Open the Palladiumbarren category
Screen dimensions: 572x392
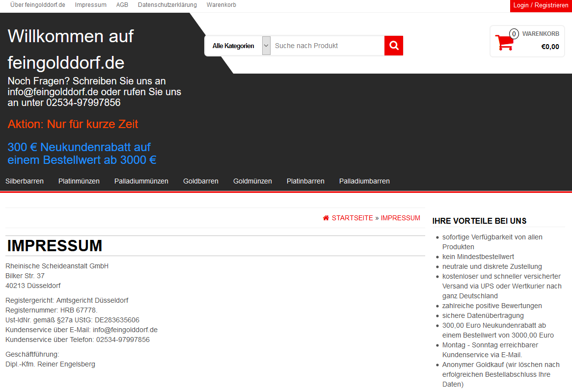point(364,181)
